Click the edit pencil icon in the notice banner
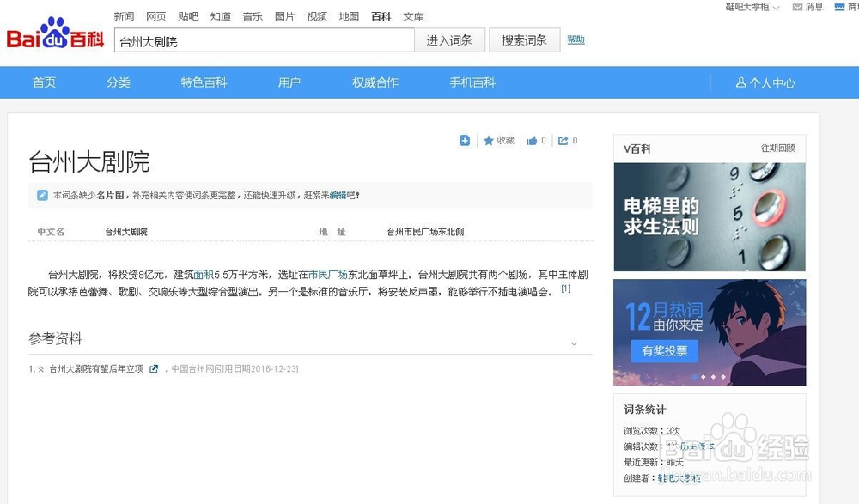 coord(42,195)
